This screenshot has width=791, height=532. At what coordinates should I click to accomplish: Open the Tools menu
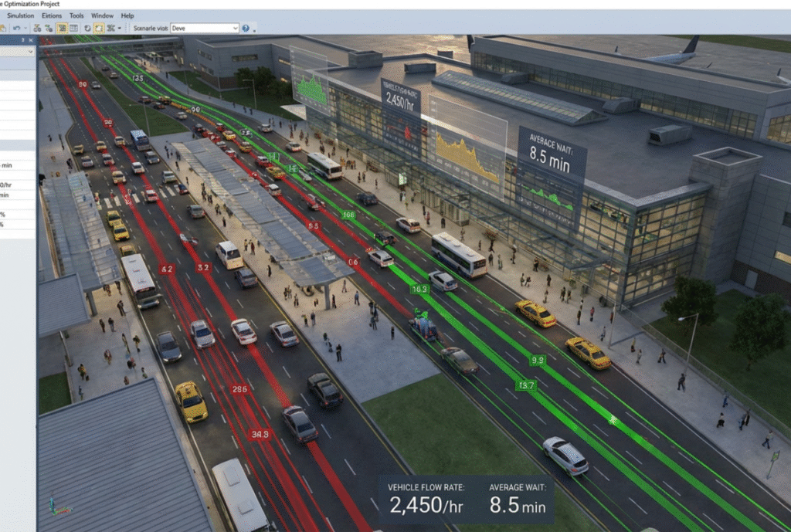(76, 15)
